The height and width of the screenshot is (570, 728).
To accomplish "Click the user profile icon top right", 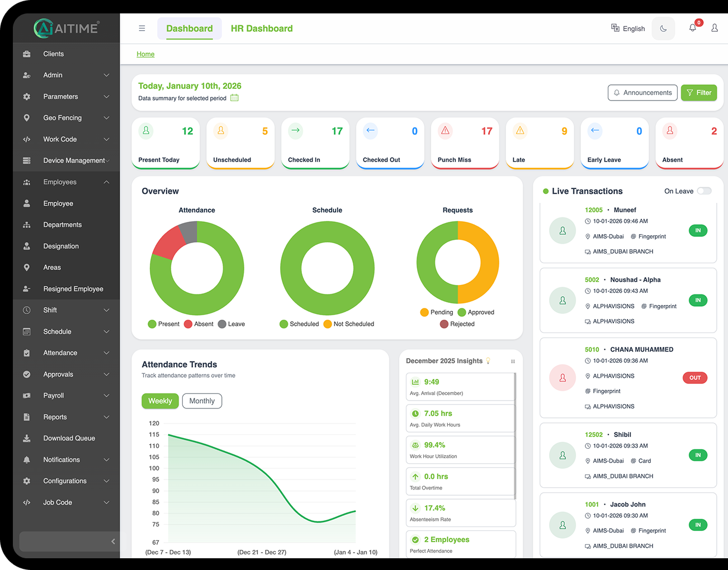I will point(714,27).
